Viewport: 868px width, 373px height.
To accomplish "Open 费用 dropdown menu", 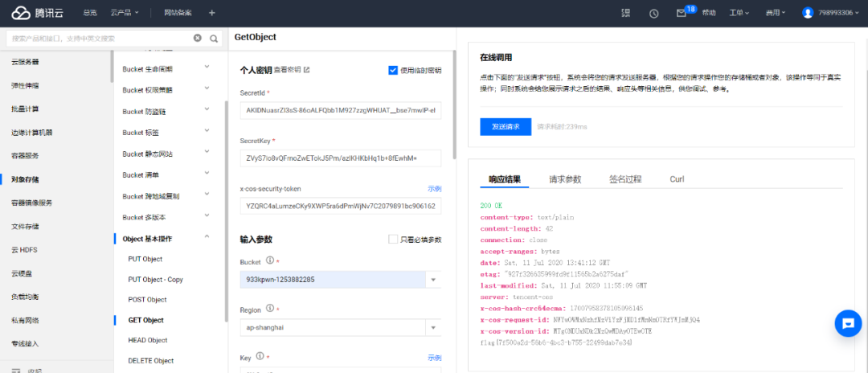I will (776, 13).
